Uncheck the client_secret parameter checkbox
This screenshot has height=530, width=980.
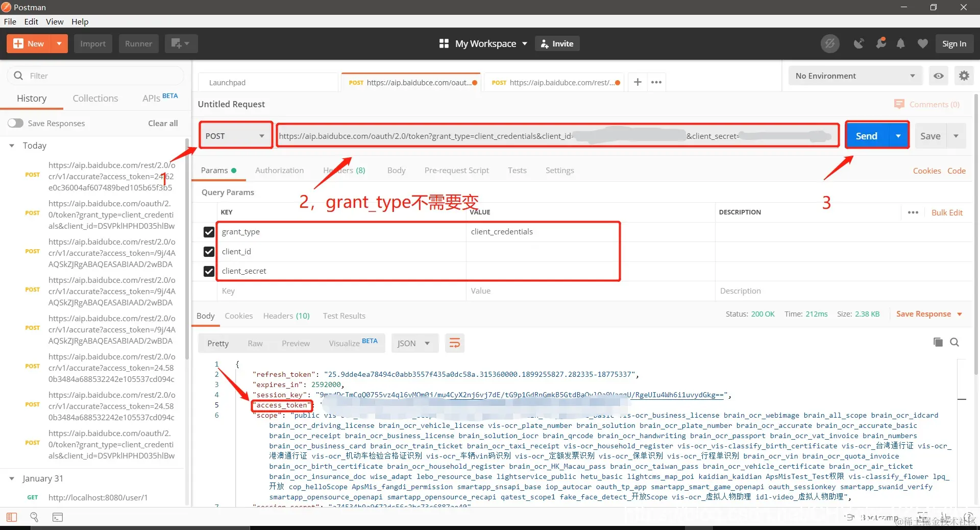209,271
